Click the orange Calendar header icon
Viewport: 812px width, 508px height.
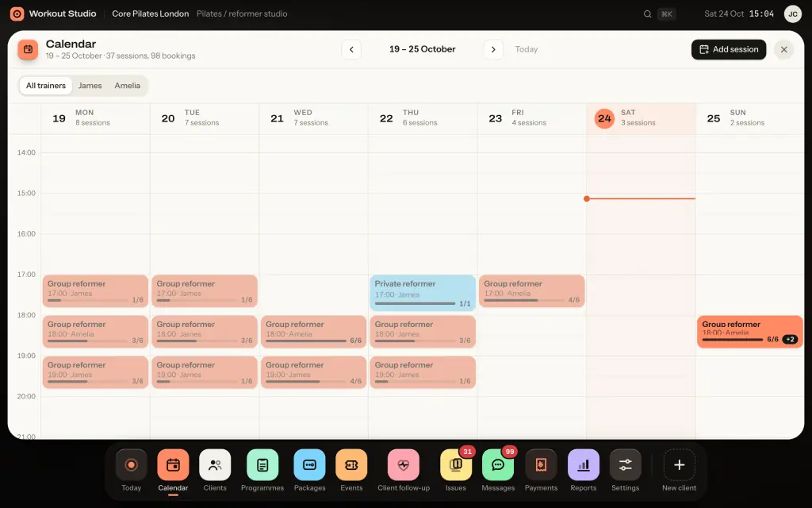tap(28, 50)
